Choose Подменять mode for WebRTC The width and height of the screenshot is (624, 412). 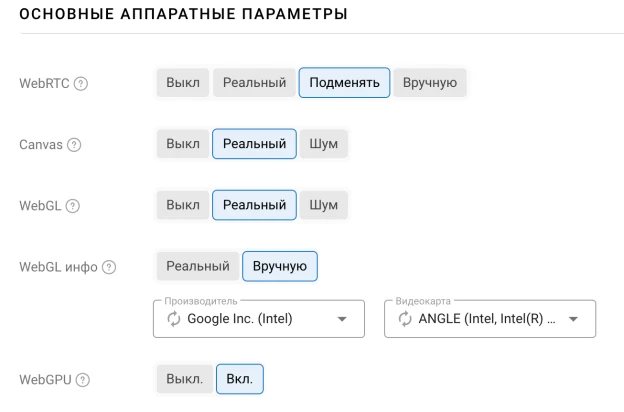click(x=344, y=83)
